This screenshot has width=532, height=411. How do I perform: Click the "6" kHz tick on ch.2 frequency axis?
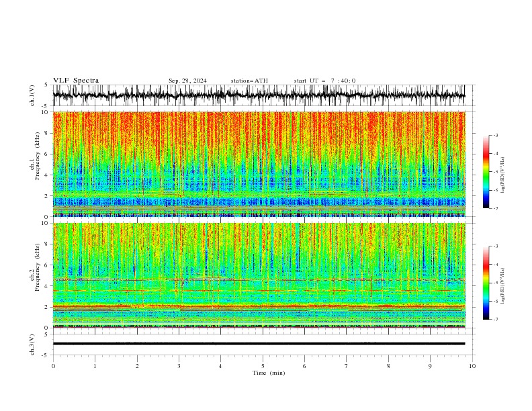[48, 265]
